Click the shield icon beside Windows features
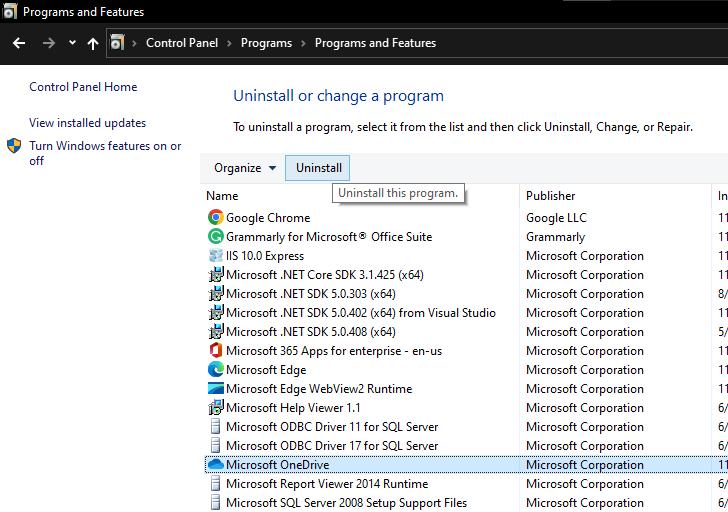The image size is (728, 512). click(x=14, y=146)
